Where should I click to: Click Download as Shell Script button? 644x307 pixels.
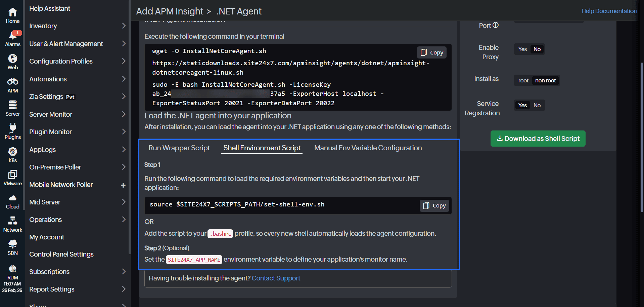click(x=538, y=139)
